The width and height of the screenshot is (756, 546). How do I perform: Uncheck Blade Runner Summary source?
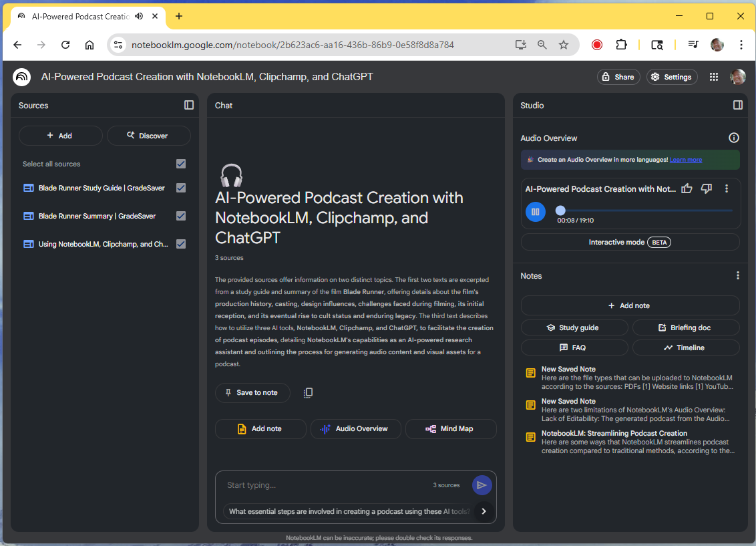(181, 216)
